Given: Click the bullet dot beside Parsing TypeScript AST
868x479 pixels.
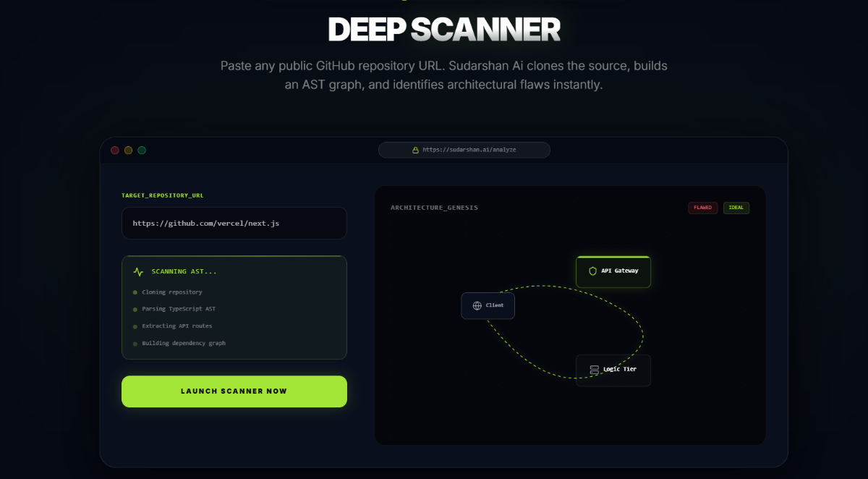Looking at the screenshot, I should click(x=135, y=310).
